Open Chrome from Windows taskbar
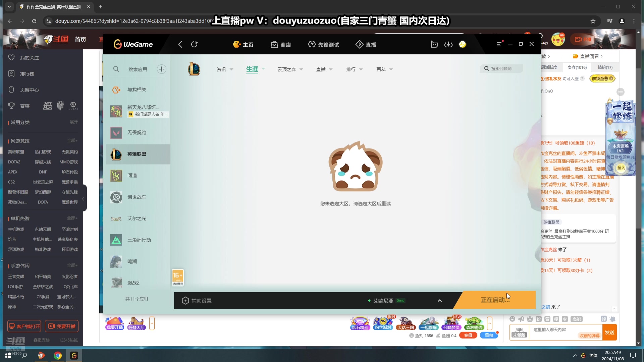The image size is (644, 362). pyautogui.click(x=58, y=356)
